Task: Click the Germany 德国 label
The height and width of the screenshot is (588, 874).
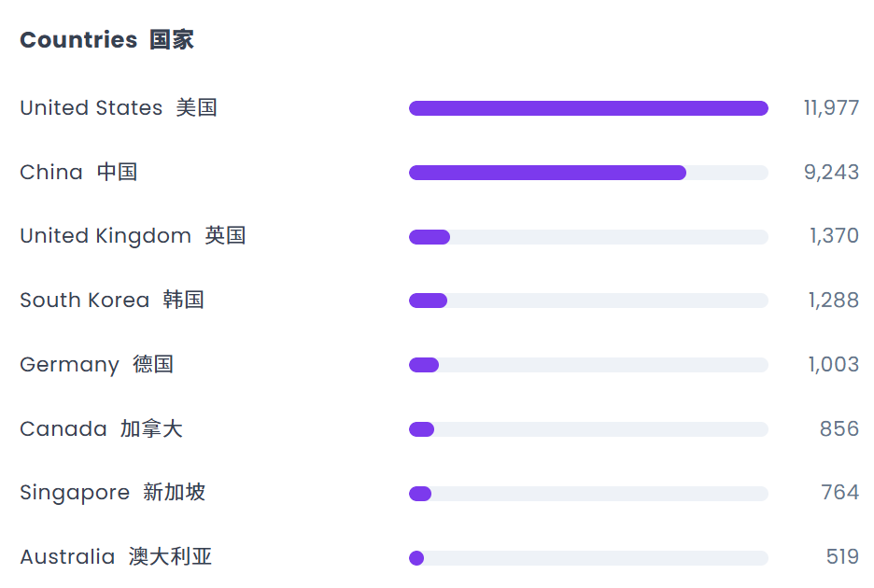Action: [96, 365]
